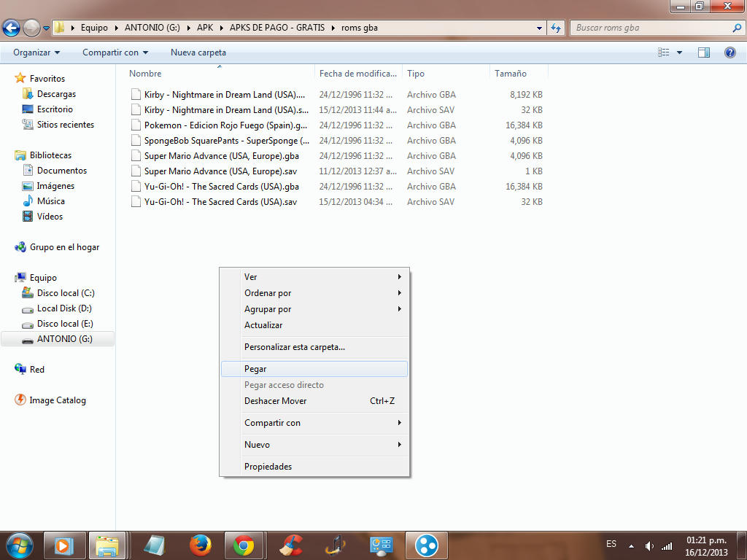
Task: Choose Pegar in the context menu
Action: pos(255,369)
